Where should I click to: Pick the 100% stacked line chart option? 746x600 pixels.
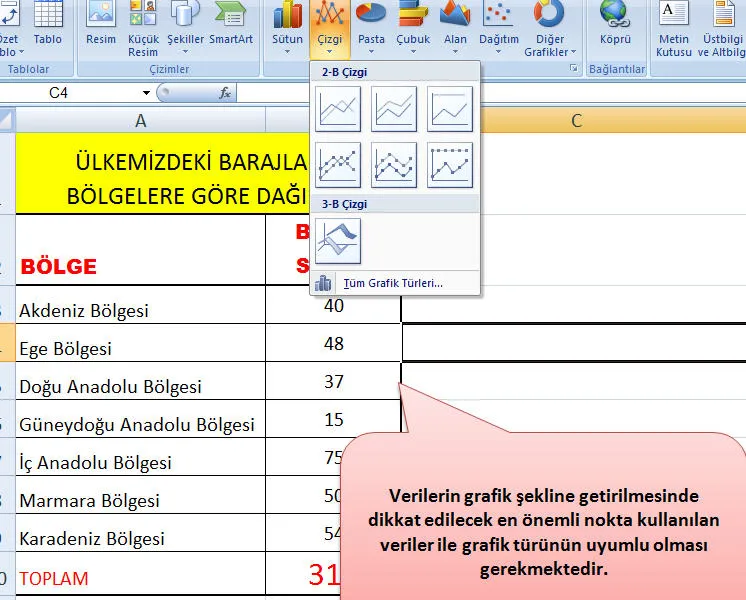450,108
